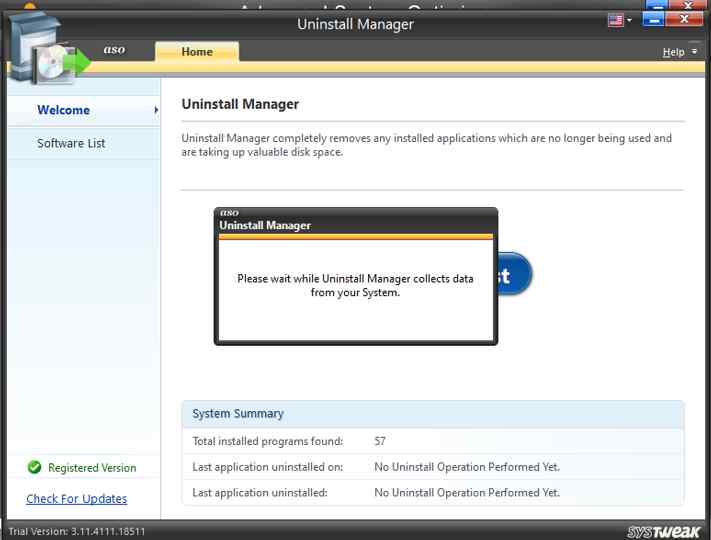
Task: Click the Uninstall Manager page heading
Action: [240, 104]
